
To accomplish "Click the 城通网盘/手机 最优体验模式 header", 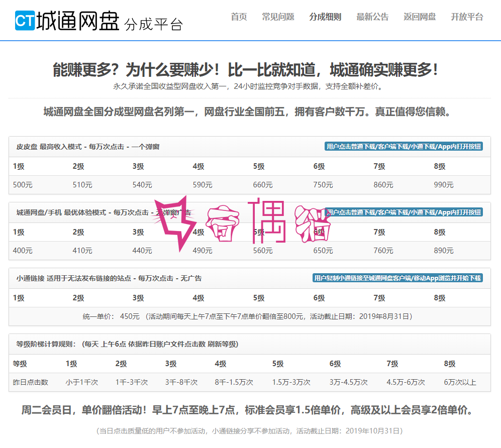I will tap(104, 212).
